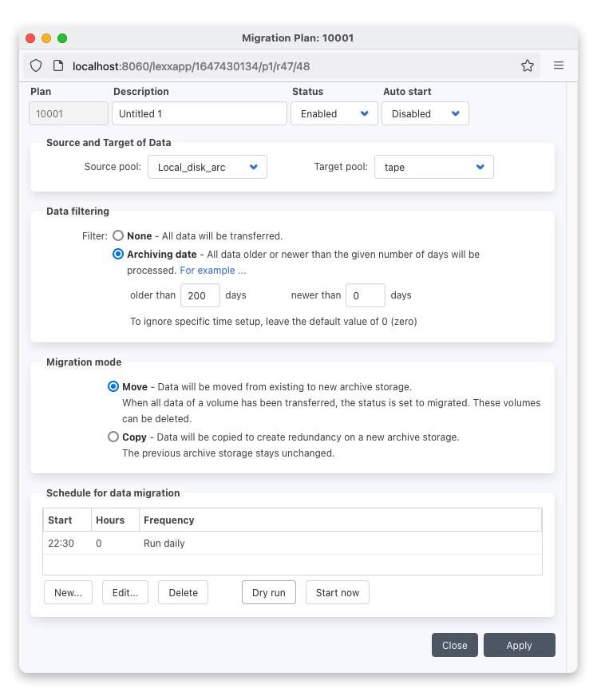Select the Archiving date filter

[x=118, y=254]
